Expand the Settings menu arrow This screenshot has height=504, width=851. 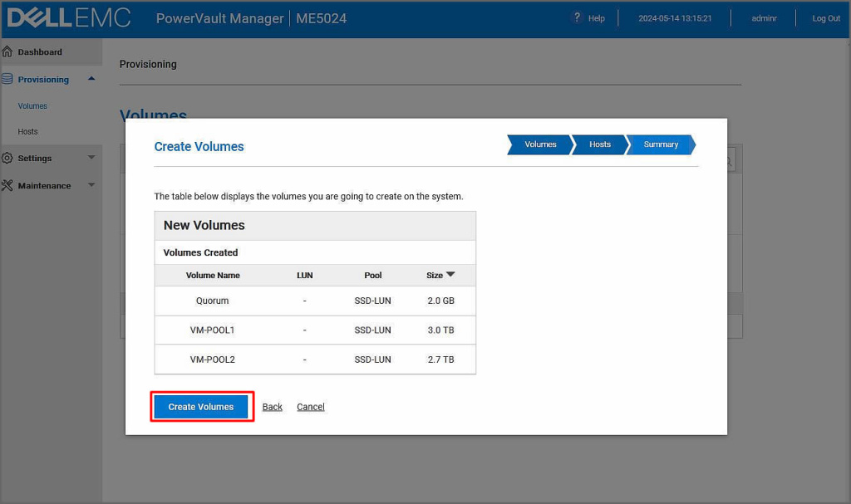91,158
